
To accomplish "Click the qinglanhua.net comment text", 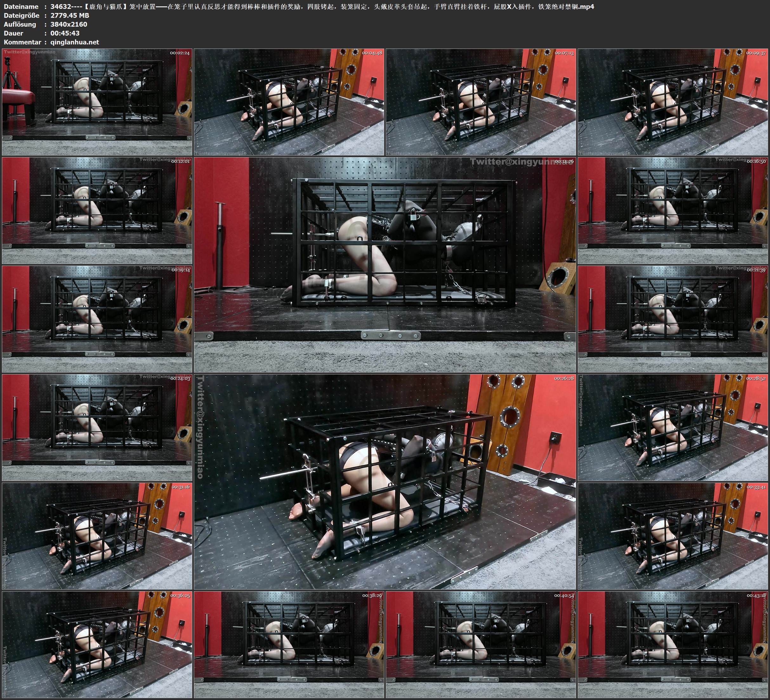I will pos(75,42).
